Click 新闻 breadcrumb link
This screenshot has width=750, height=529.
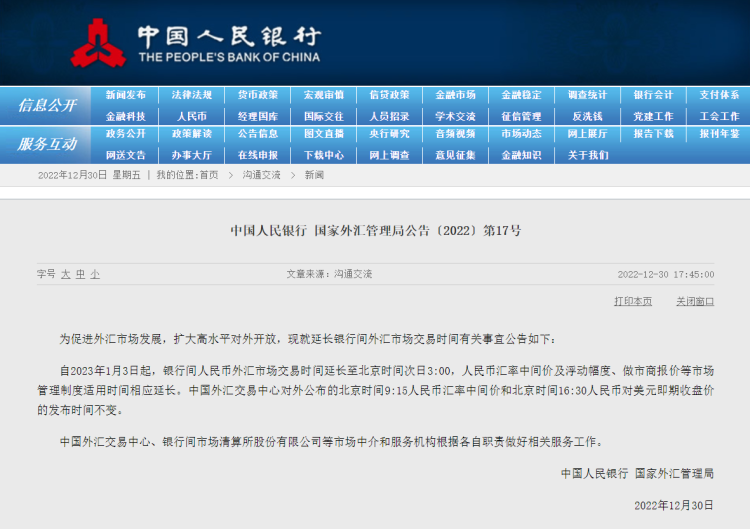click(x=314, y=175)
